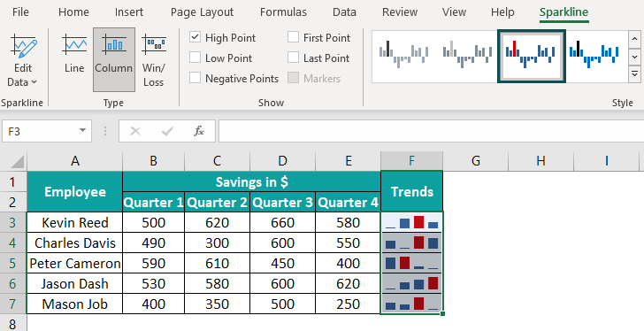Click Peter Cameron's Quarter 1 value 590

(153, 263)
